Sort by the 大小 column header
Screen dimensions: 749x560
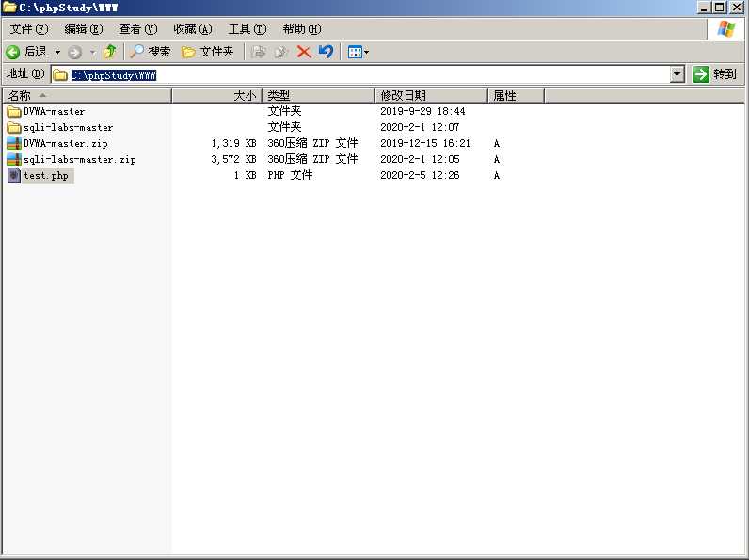tap(216, 96)
